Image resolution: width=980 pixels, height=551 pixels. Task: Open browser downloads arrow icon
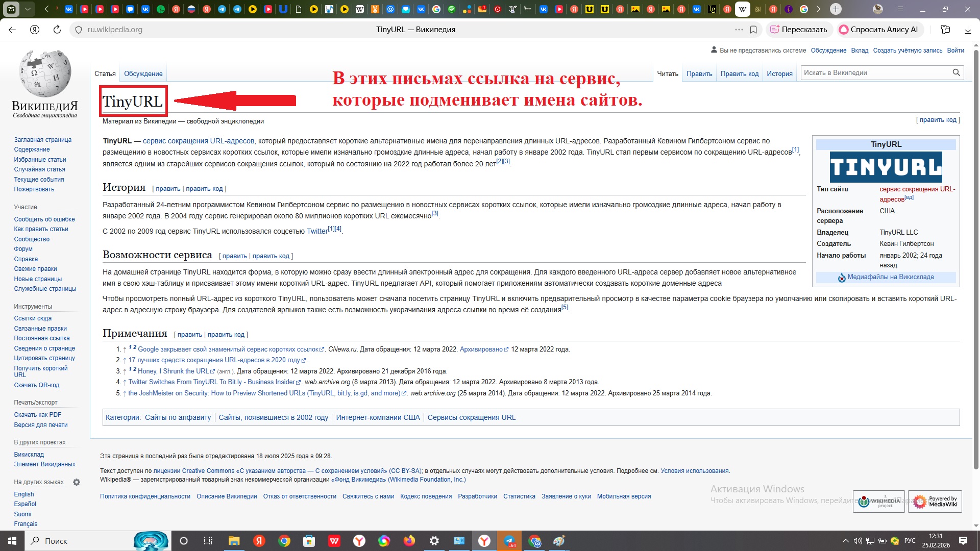click(968, 30)
